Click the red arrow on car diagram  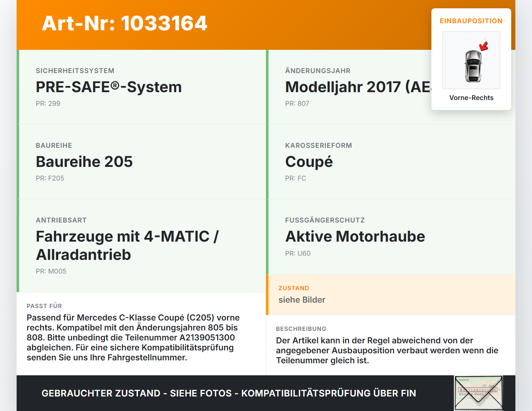point(484,46)
